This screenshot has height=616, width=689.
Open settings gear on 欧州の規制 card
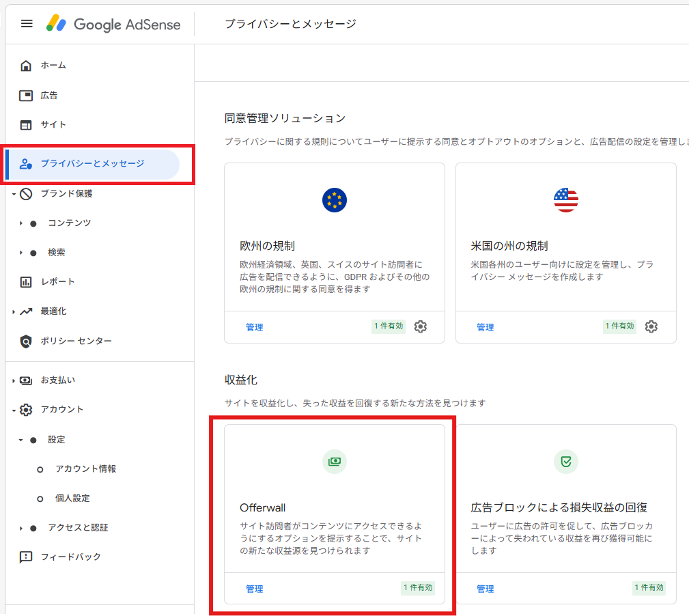(421, 327)
